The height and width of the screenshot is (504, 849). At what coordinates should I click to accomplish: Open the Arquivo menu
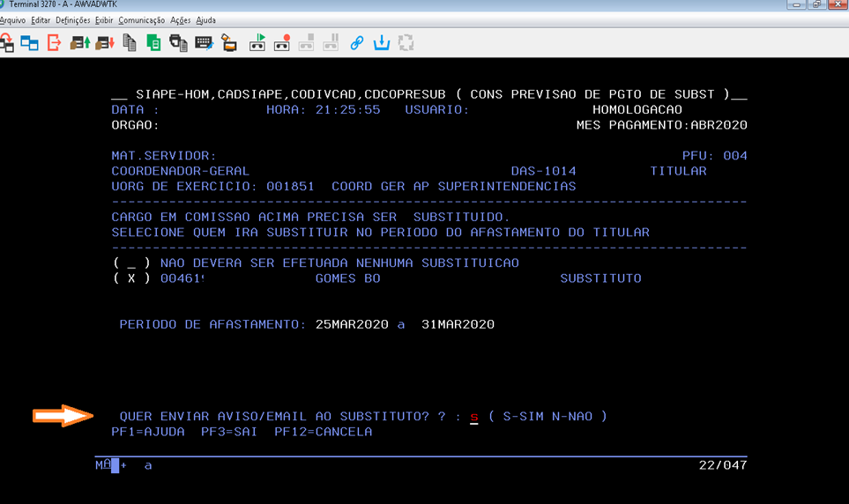click(x=13, y=19)
